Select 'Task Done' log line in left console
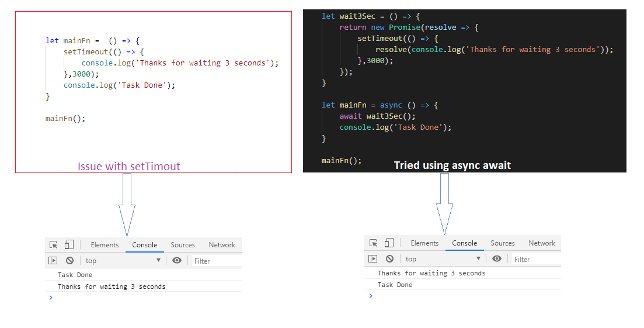The height and width of the screenshot is (328, 644). pos(75,275)
